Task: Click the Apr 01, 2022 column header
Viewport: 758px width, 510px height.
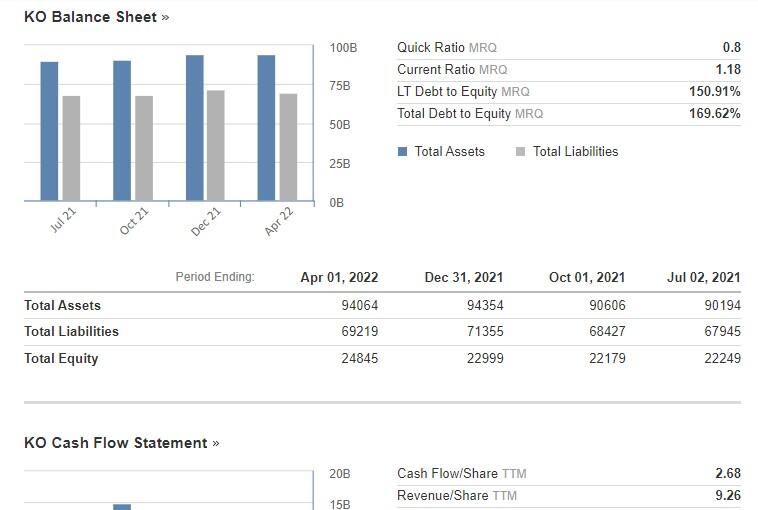Action: pos(339,277)
